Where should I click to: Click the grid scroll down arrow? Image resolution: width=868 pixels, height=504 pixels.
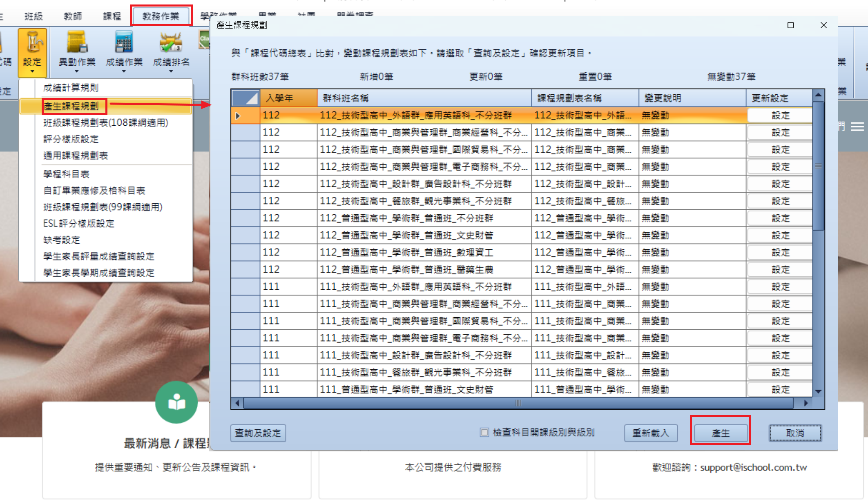click(818, 391)
